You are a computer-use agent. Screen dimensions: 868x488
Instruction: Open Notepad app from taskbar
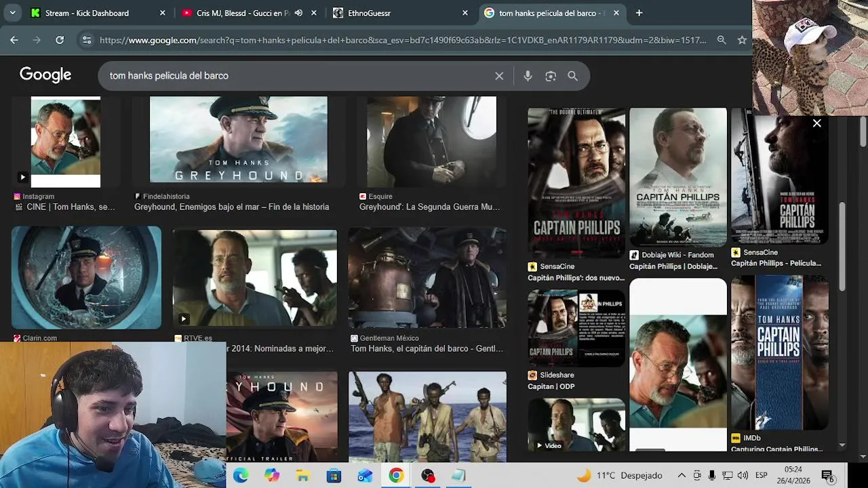(458, 476)
